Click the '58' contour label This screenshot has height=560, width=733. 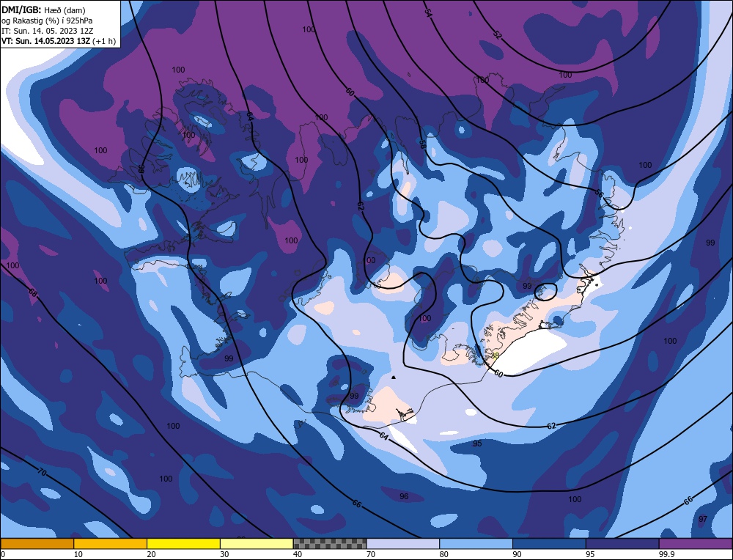coord(422,144)
